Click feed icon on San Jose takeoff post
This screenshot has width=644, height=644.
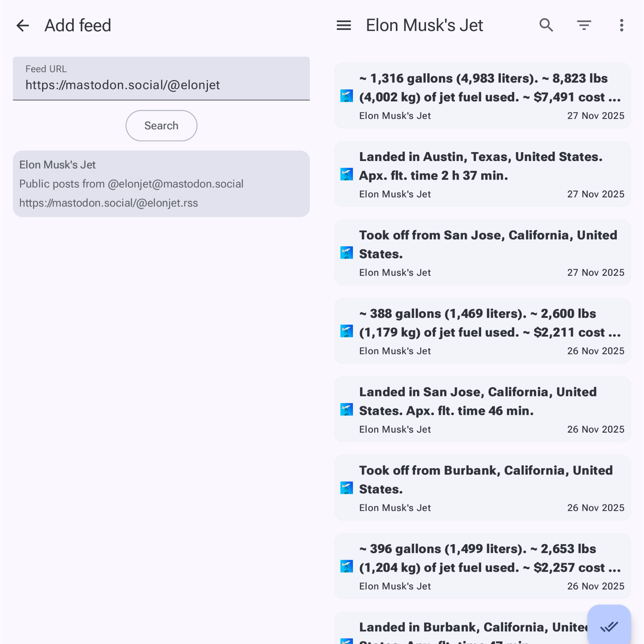(x=347, y=253)
